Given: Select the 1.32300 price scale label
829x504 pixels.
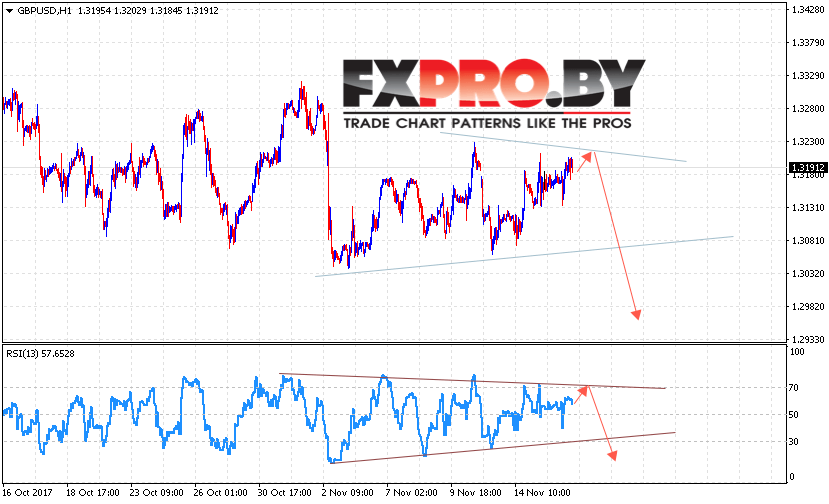Looking at the screenshot, I should (x=808, y=142).
